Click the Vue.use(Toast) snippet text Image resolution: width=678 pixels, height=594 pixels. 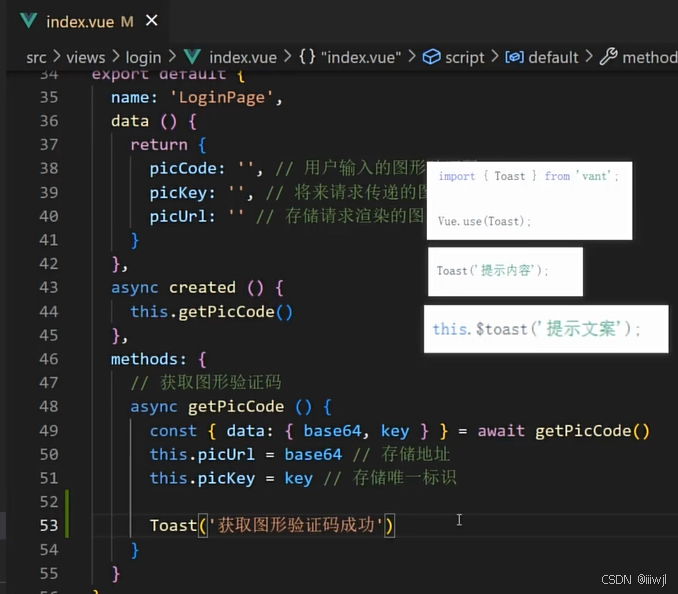484,221
